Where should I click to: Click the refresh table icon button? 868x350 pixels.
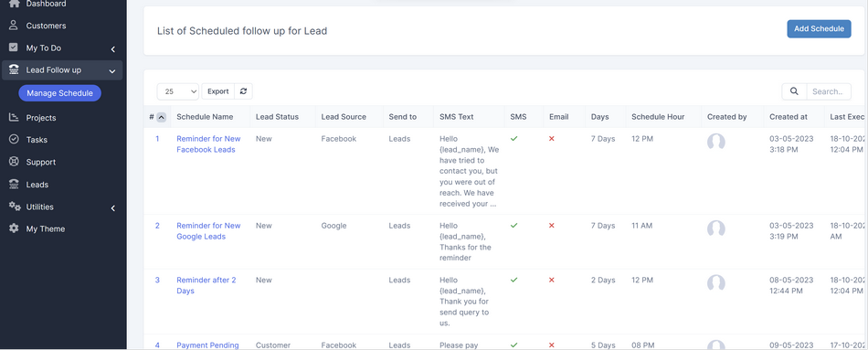(x=243, y=91)
